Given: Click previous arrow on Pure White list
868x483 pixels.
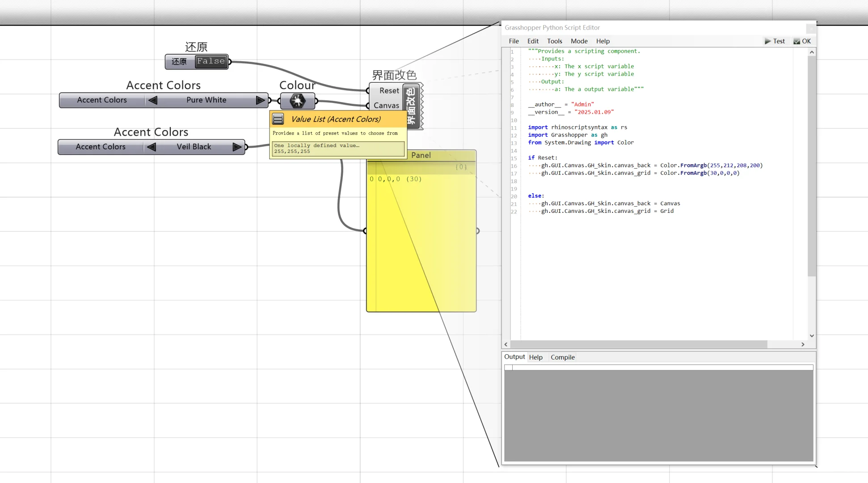Looking at the screenshot, I should (153, 100).
